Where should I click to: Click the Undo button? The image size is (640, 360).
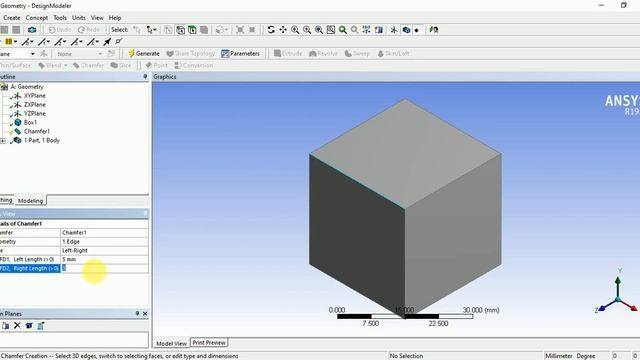click(60, 30)
